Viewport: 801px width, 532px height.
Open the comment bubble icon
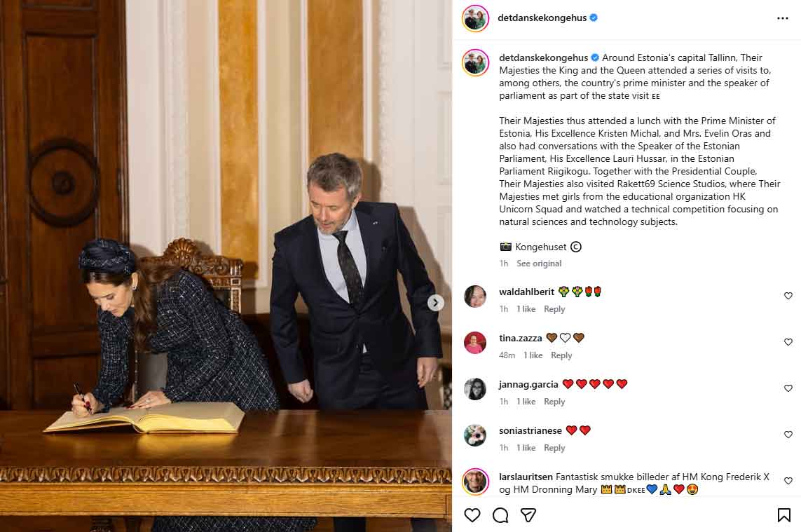[x=500, y=515]
